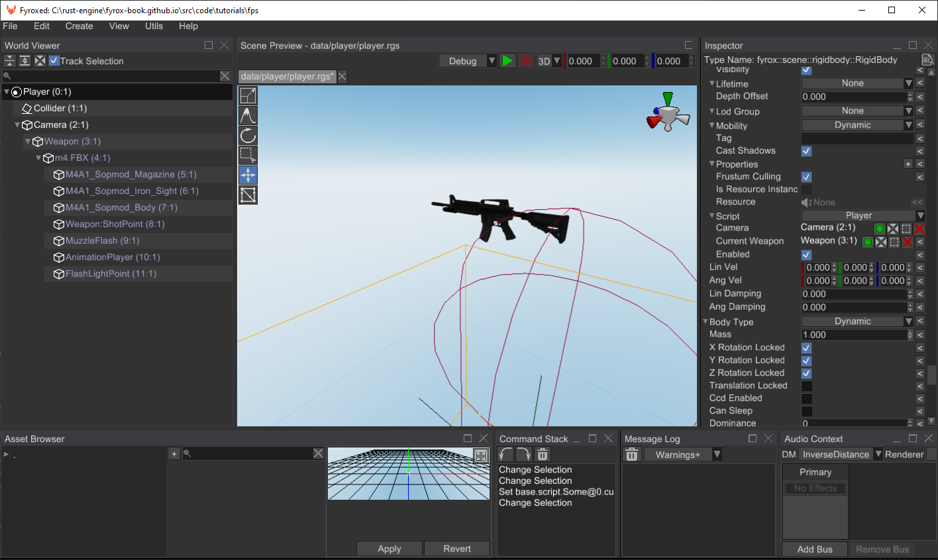Open the Create menu
The image size is (938, 560).
(x=79, y=26)
